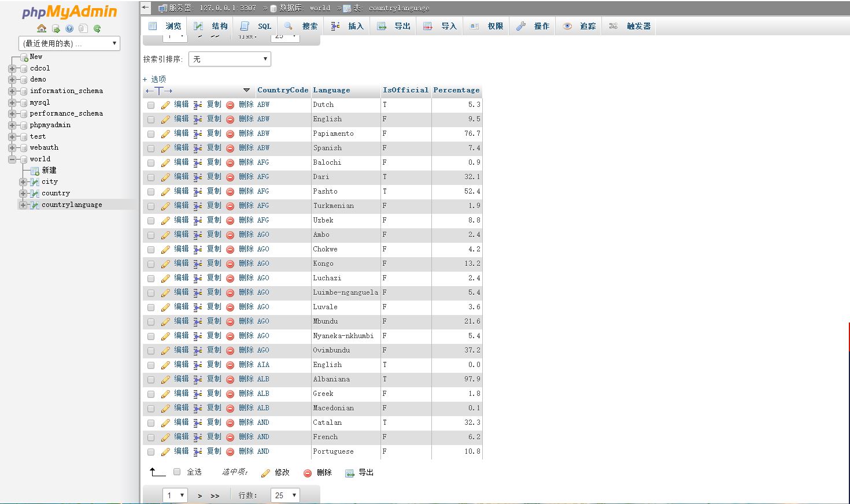Image resolution: width=850 pixels, height=504 pixels.
Task: Click the country table icon in tree
Action: 35,193
